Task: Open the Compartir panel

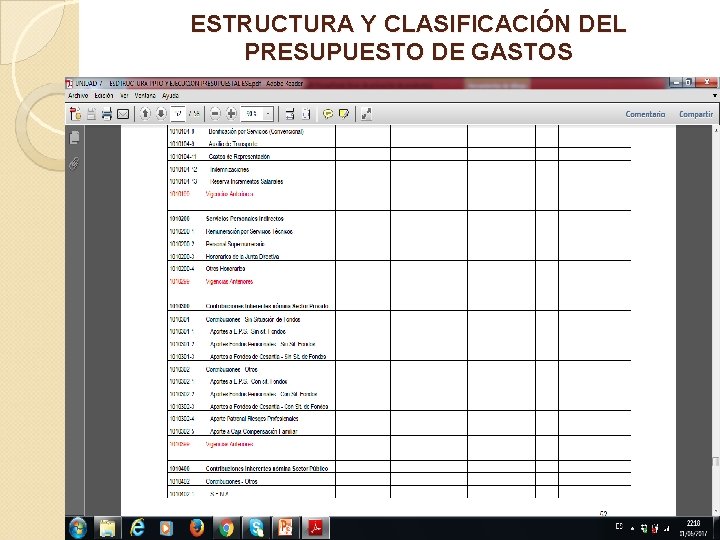Action: [696, 114]
